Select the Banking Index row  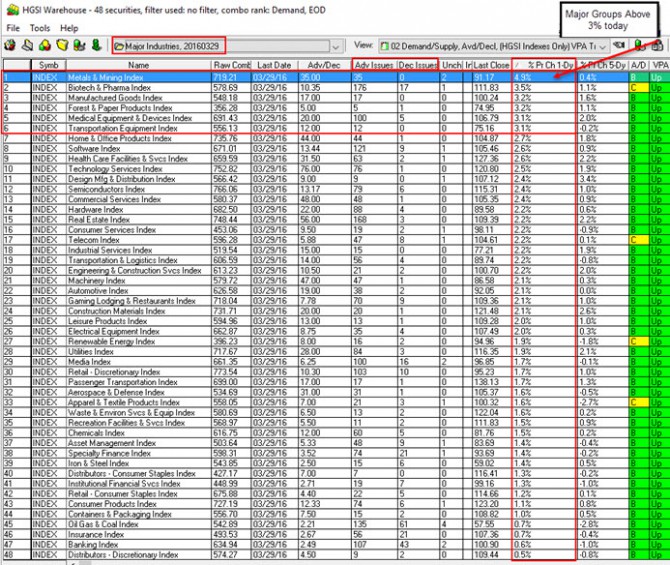(x=336, y=545)
